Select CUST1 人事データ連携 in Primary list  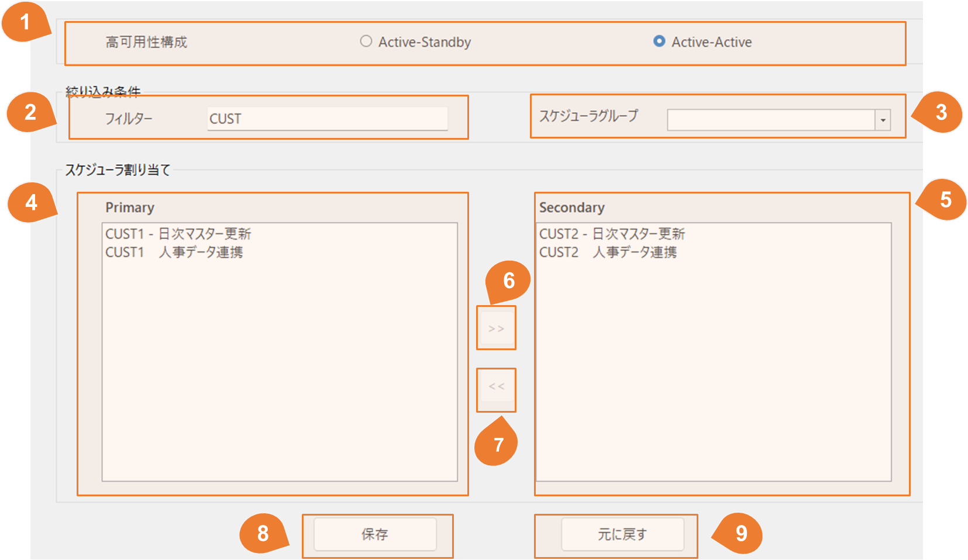pyautogui.click(x=174, y=252)
